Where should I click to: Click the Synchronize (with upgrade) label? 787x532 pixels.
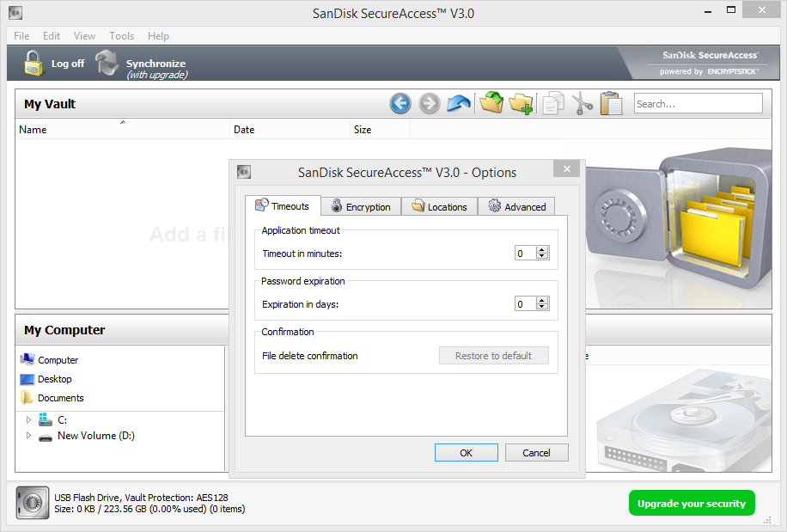pos(156,70)
